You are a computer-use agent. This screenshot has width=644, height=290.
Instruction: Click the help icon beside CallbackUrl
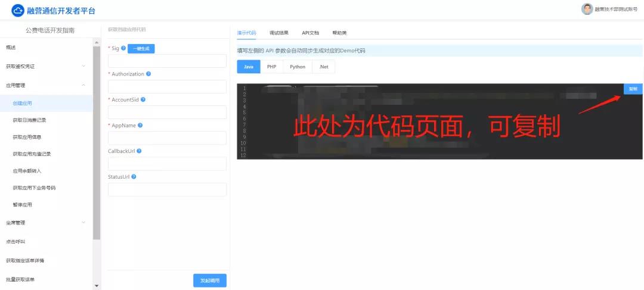click(138, 151)
